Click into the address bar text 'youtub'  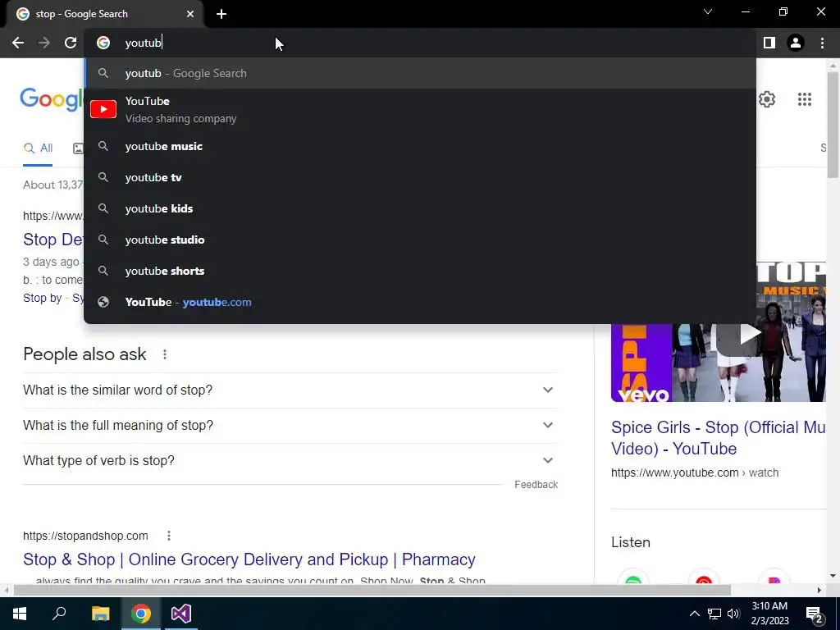click(x=143, y=43)
